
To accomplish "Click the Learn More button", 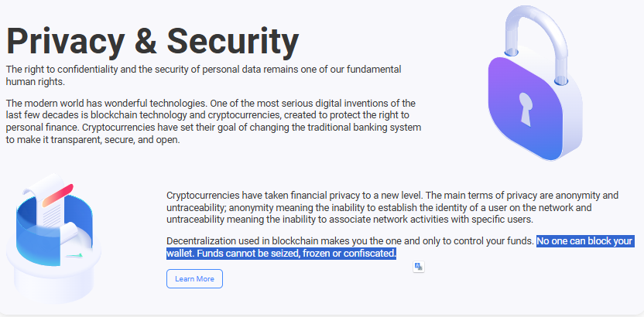I will (x=194, y=279).
